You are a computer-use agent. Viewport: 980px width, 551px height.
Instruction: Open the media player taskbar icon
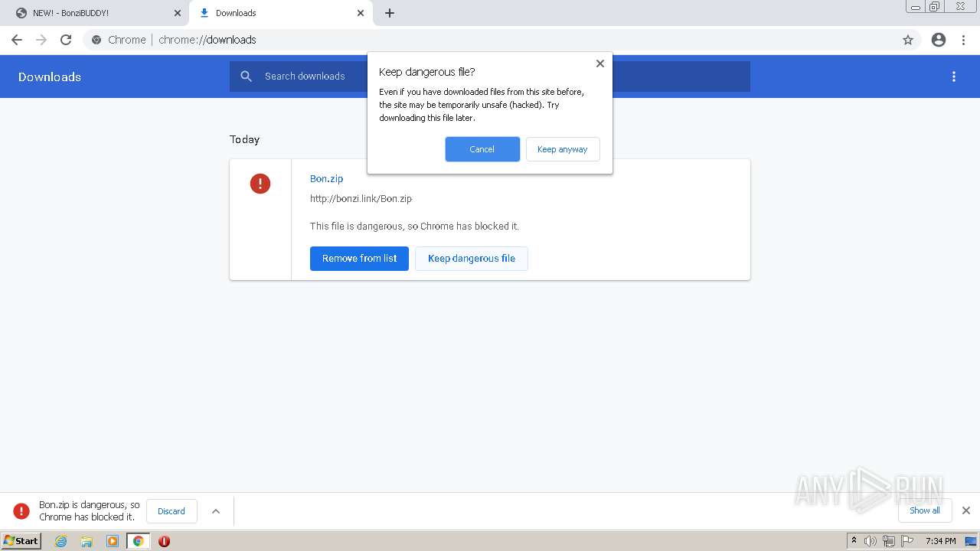click(113, 541)
